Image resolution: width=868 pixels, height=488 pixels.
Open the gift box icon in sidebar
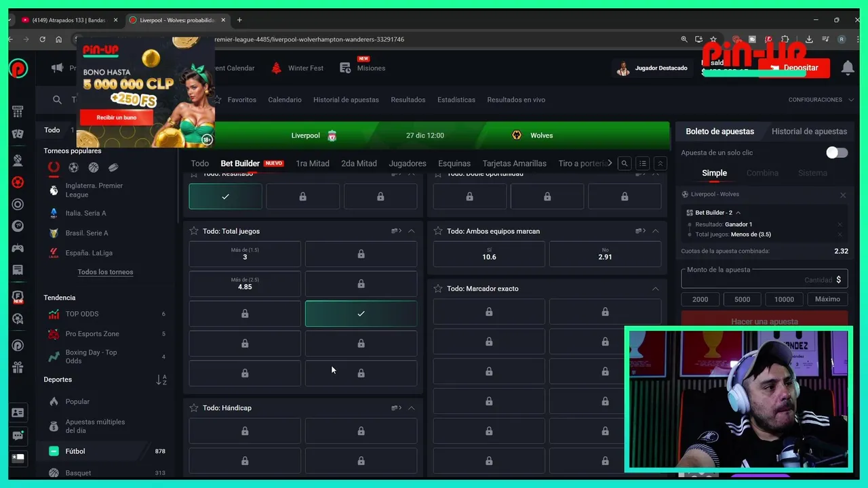(18, 367)
